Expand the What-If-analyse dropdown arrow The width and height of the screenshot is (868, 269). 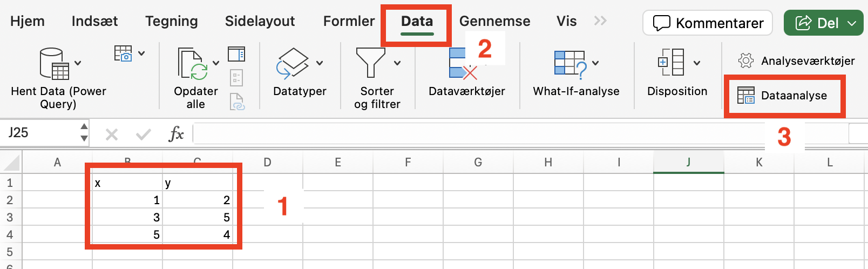click(x=595, y=63)
